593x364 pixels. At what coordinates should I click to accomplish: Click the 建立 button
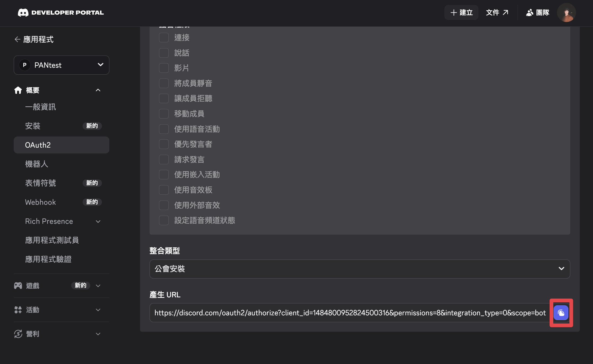point(461,12)
